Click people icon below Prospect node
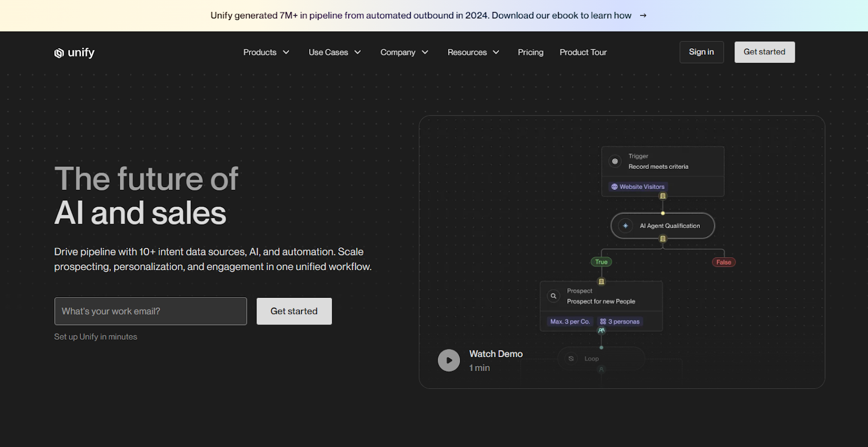 click(601, 330)
